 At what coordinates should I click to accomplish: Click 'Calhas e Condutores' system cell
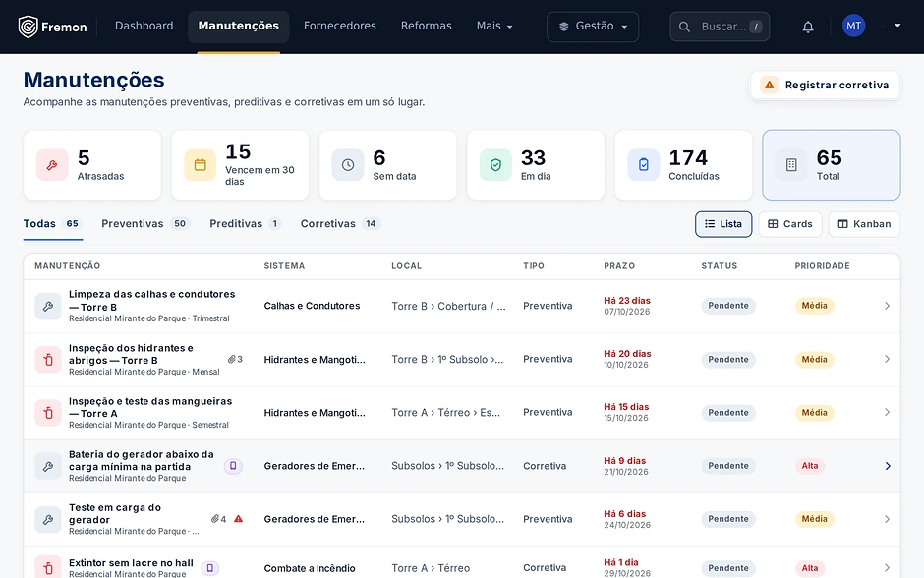coord(312,306)
